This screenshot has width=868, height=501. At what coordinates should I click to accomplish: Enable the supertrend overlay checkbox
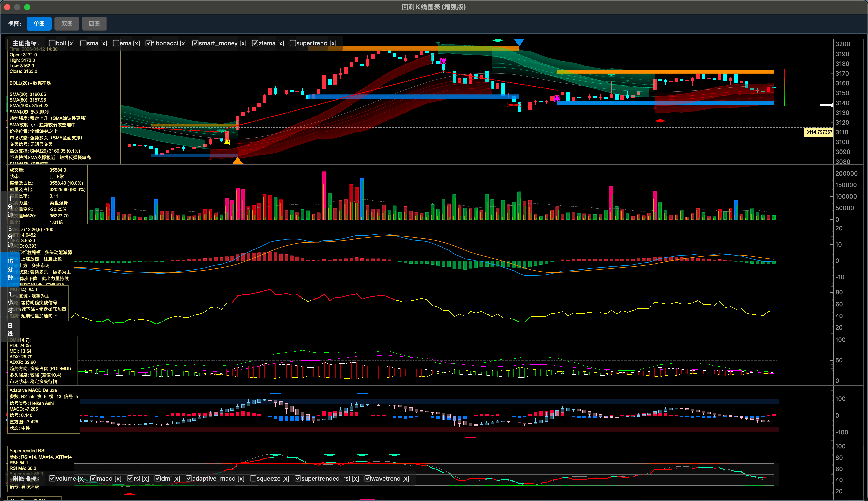tap(293, 43)
